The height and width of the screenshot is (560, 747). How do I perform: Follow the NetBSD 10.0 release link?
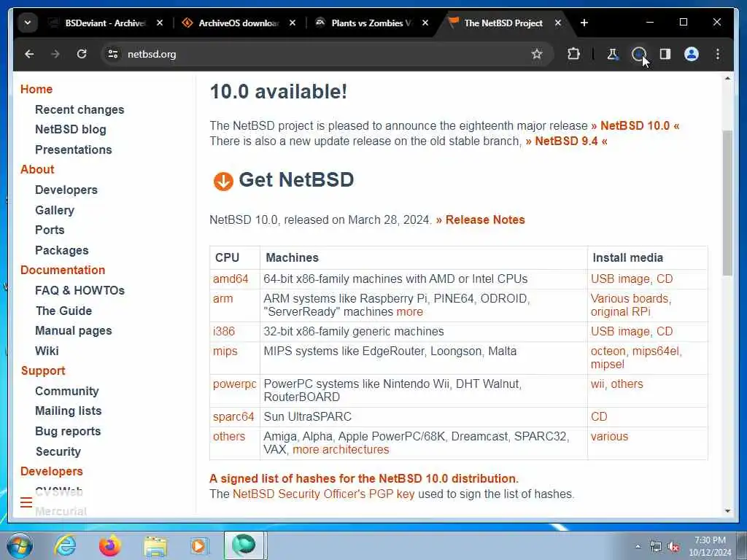tap(635, 125)
